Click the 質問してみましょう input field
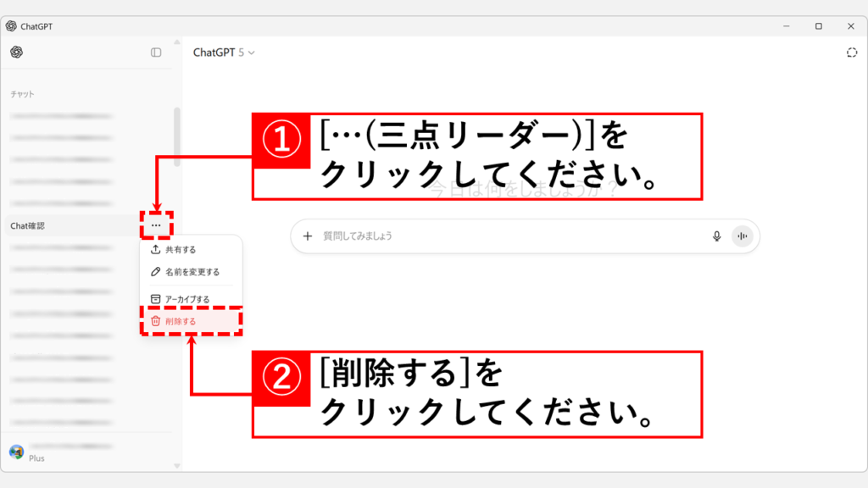 [509, 236]
